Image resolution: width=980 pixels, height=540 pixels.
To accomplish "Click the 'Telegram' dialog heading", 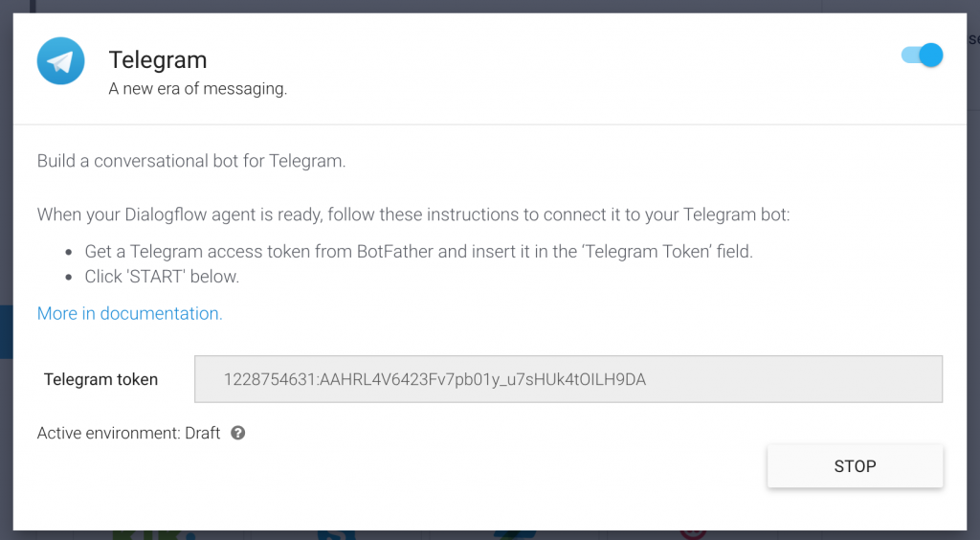I will [158, 59].
